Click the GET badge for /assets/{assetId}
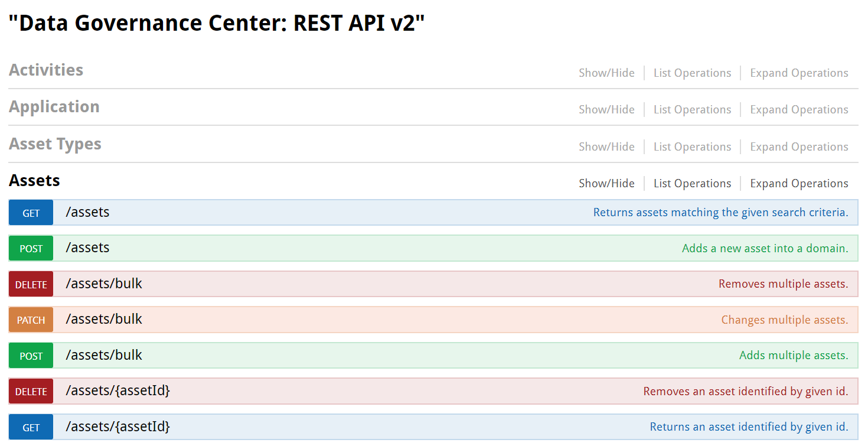868x446 pixels. tap(31, 427)
